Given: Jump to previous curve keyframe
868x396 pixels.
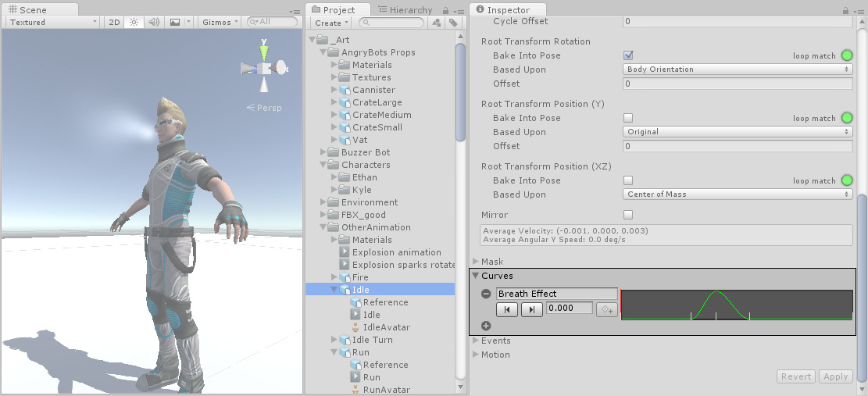Looking at the screenshot, I should coord(507,309).
